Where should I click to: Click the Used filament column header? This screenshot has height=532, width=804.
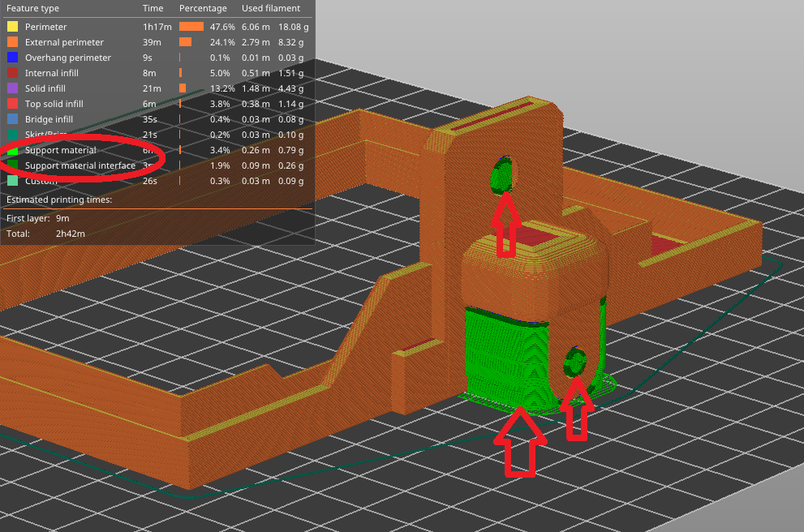[x=270, y=8]
